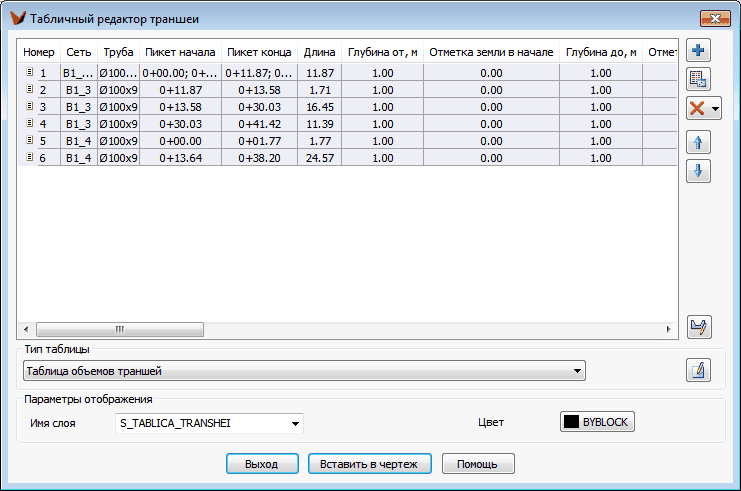Expand row 3 using its plus box
741x491 pixels.
pyautogui.click(x=29, y=106)
